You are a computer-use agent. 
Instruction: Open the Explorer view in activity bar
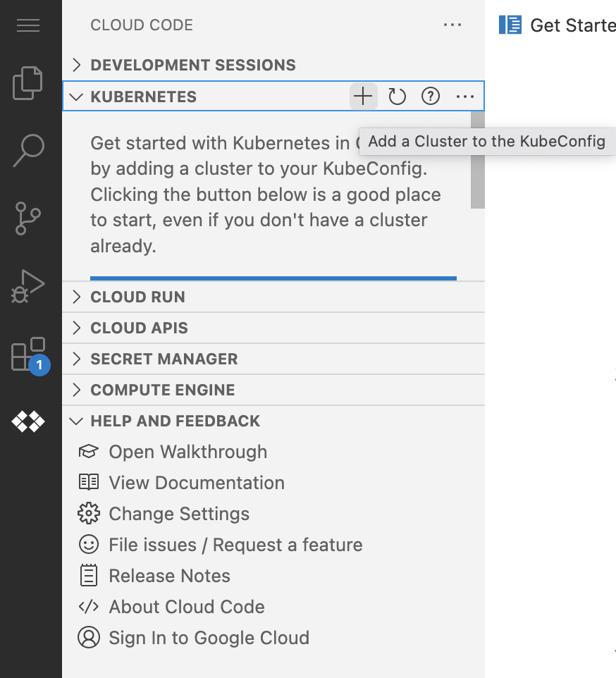coord(28,83)
